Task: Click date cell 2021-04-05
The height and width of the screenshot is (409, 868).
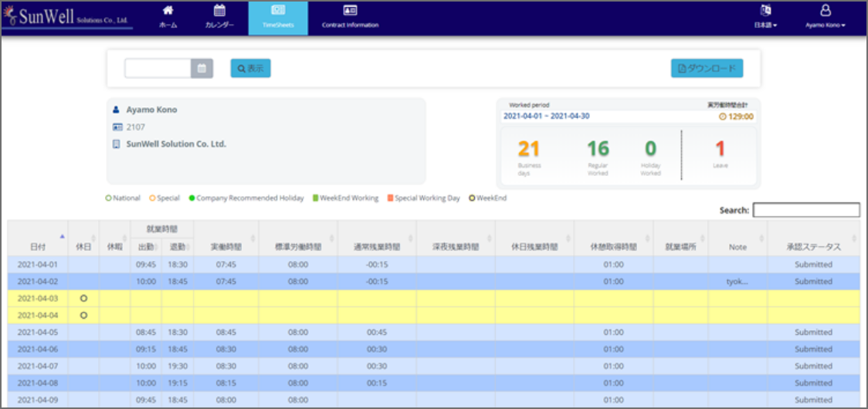Action: click(x=38, y=332)
